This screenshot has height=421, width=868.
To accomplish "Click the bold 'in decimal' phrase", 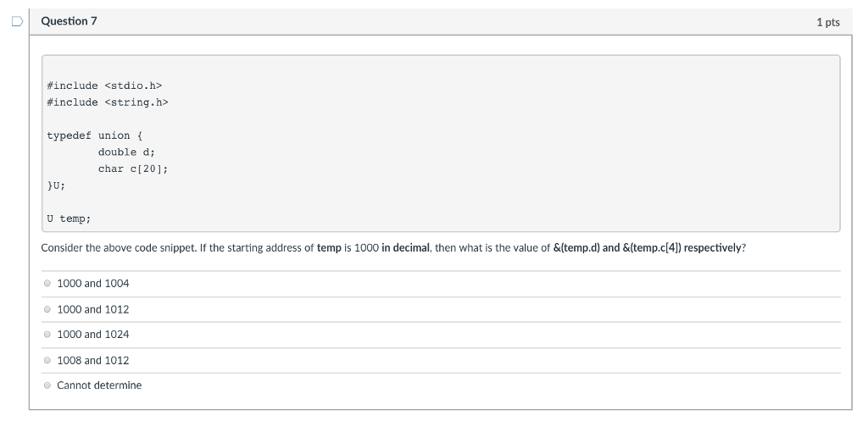I will (405, 248).
